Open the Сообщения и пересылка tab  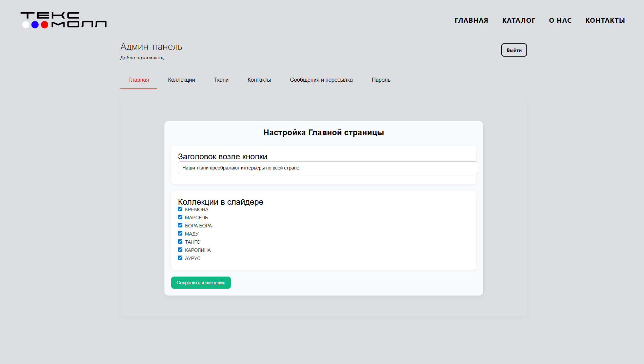coord(321,80)
